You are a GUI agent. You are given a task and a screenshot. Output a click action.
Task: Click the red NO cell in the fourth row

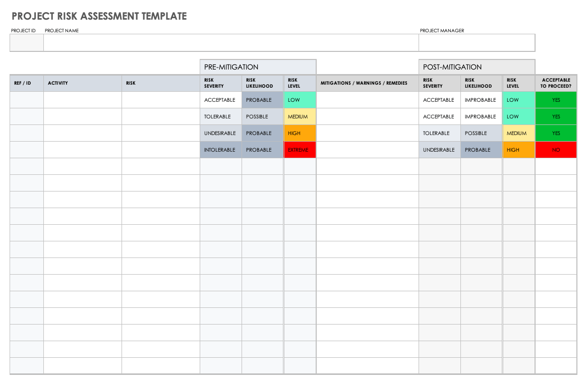tap(556, 150)
